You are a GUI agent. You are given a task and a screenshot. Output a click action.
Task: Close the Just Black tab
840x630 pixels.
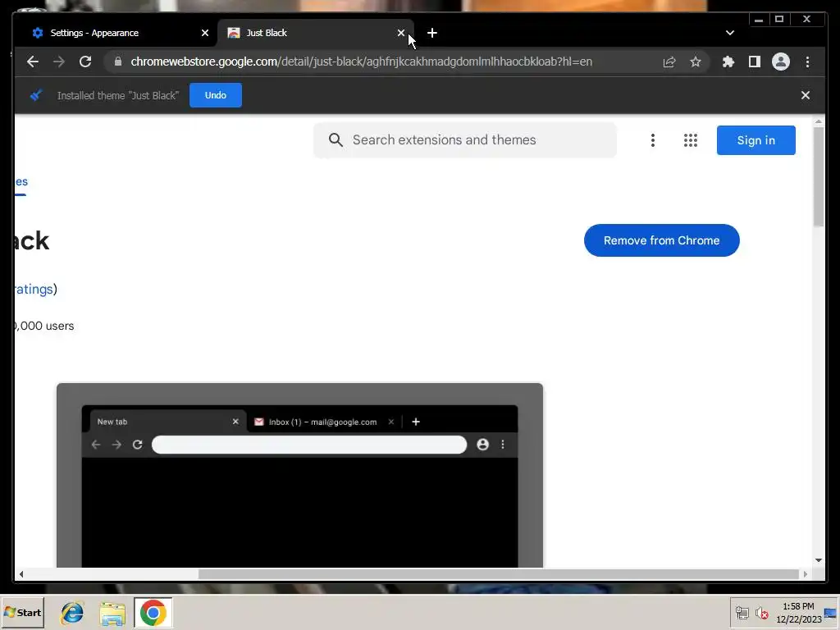pos(400,33)
